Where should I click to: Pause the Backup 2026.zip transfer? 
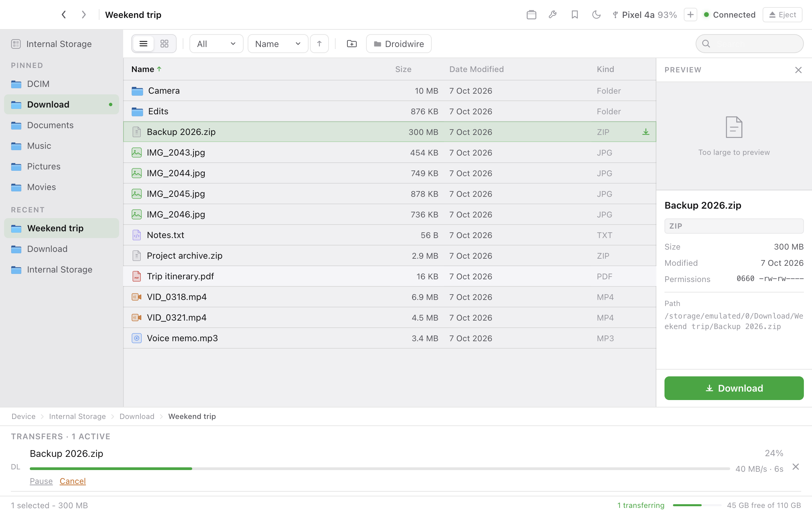click(x=41, y=481)
